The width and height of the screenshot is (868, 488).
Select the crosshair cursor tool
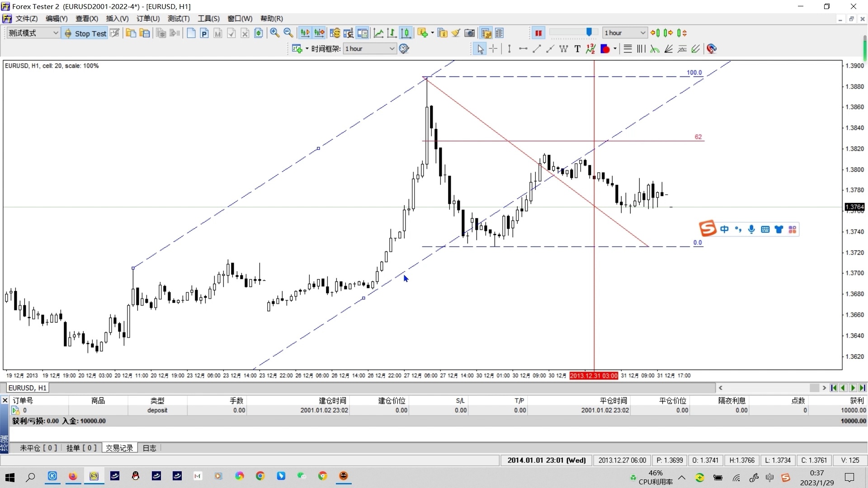click(x=493, y=49)
